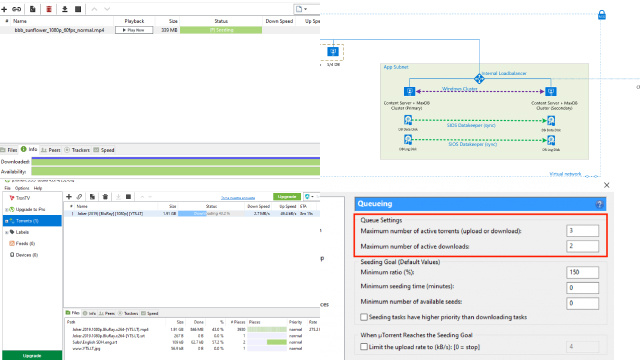Close the Queueing settings dialog with X
This screenshot has height=360, width=640.
tap(607, 185)
